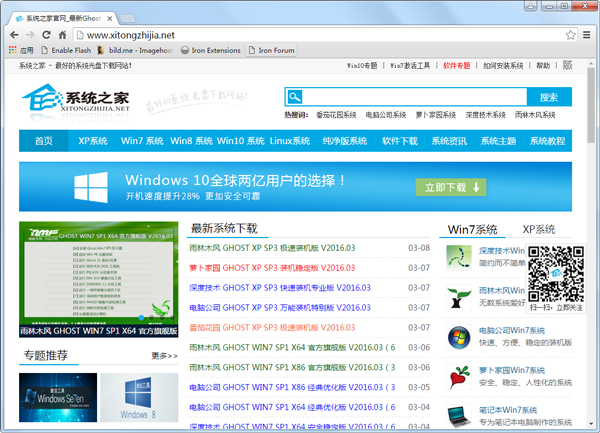Open the 萝卜家园Win7系统 link
Viewport: 600px width, 433px height.
(x=512, y=370)
